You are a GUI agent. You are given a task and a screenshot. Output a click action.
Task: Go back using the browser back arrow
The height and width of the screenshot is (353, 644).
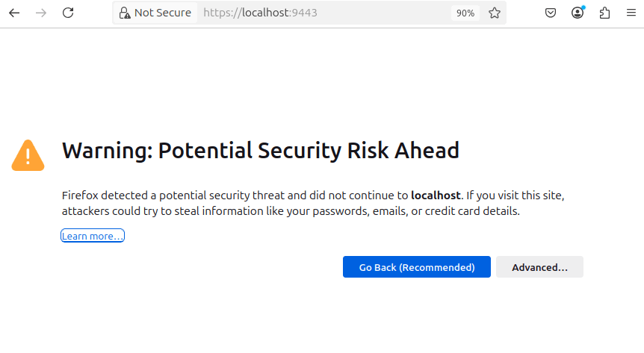(x=14, y=13)
